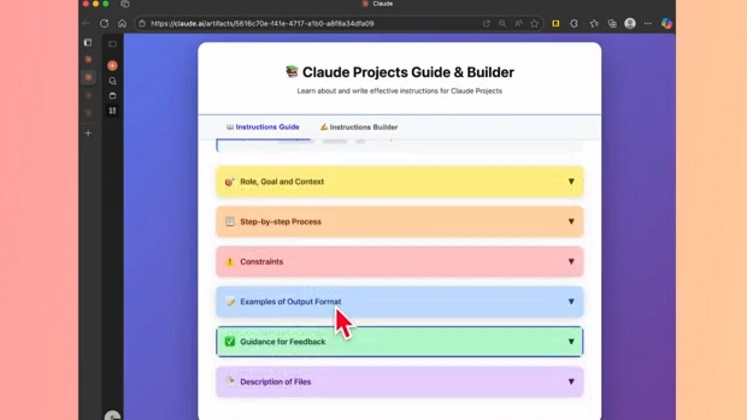Click the claude.ai URL address bar
The width and height of the screenshot is (747, 420).
[x=262, y=23]
